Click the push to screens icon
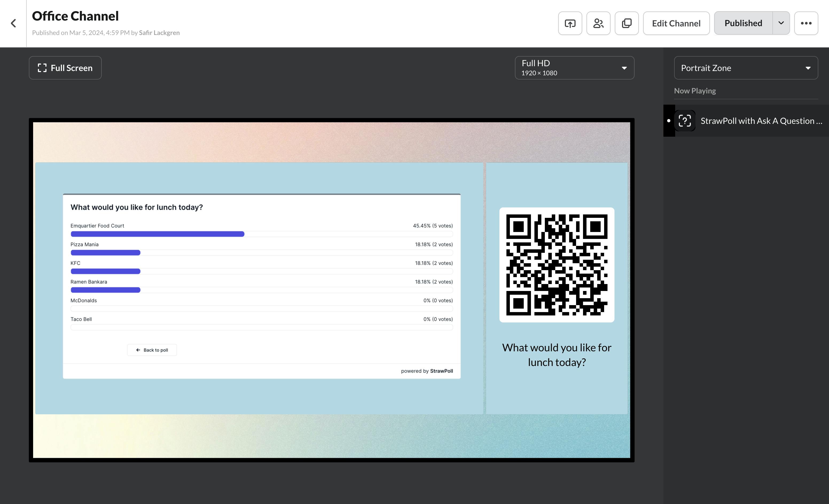The height and width of the screenshot is (504, 829). [570, 23]
